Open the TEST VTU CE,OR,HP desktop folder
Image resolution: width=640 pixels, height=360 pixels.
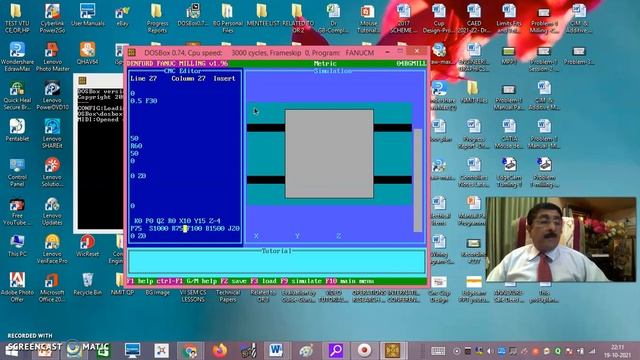point(17,18)
